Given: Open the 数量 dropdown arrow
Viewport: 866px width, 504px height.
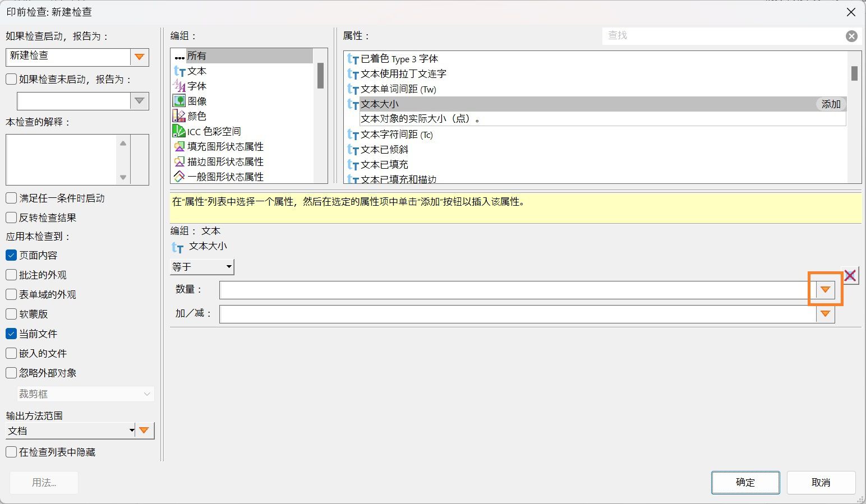Looking at the screenshot, I should [x=825, y=289].
